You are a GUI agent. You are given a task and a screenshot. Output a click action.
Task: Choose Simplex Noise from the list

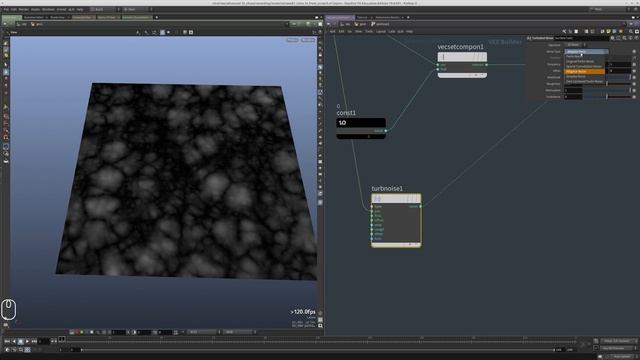pos(584,76)
